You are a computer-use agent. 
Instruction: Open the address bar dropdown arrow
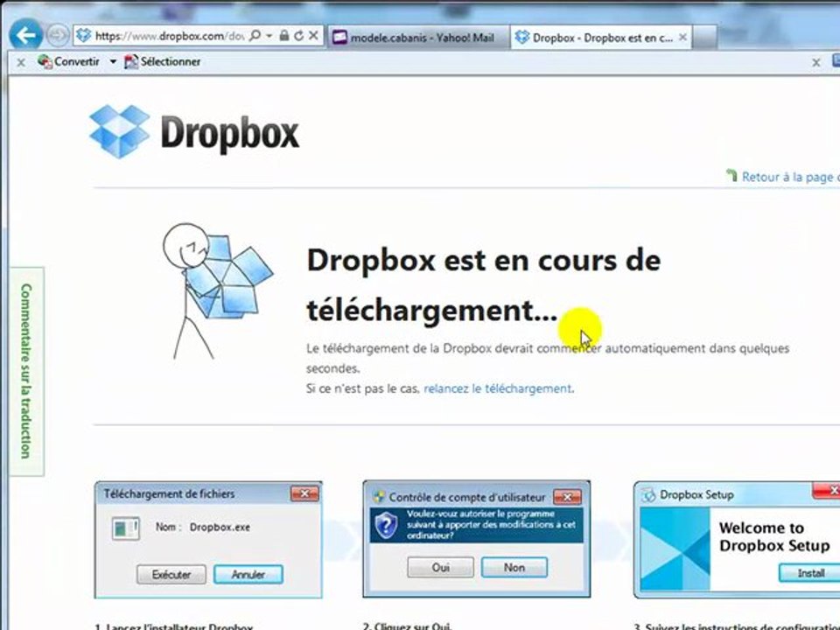[x=269, y=36]
